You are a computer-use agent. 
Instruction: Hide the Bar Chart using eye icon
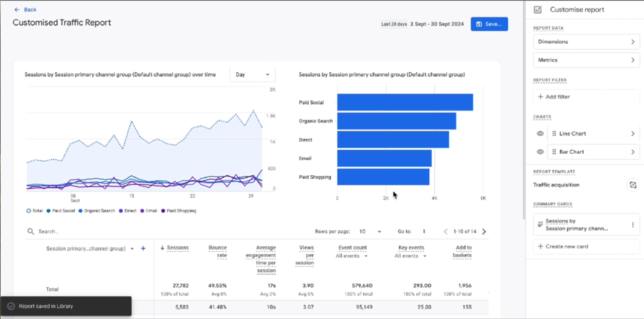540,152
